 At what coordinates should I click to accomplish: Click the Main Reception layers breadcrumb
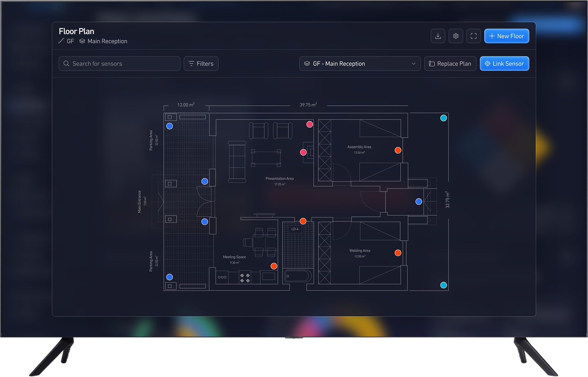pos(103,41)
